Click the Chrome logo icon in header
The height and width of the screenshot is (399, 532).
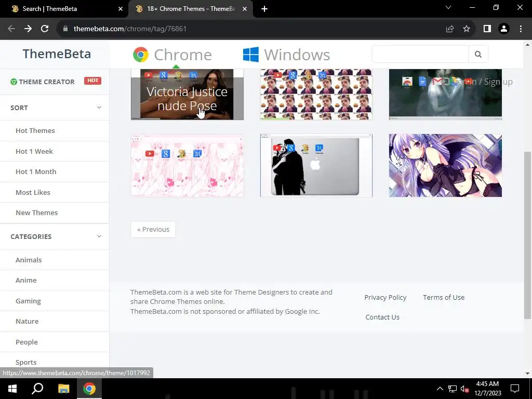[x=141, y=55]
